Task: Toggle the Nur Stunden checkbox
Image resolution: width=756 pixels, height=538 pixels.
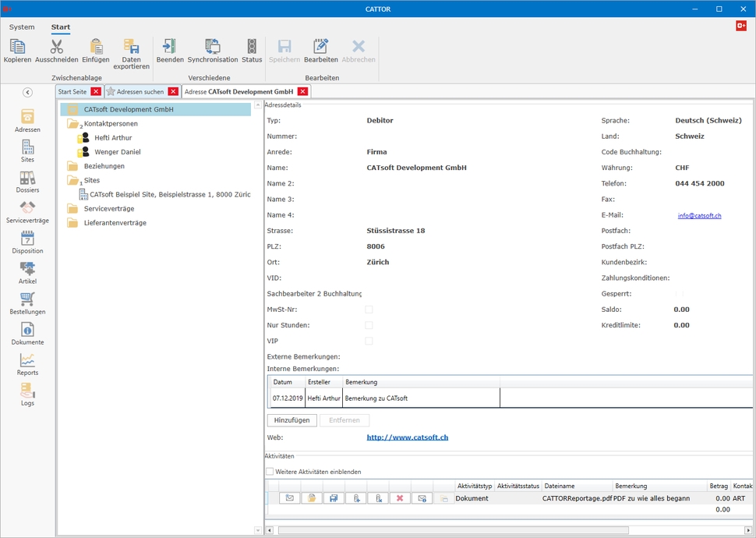Action: 369,325
